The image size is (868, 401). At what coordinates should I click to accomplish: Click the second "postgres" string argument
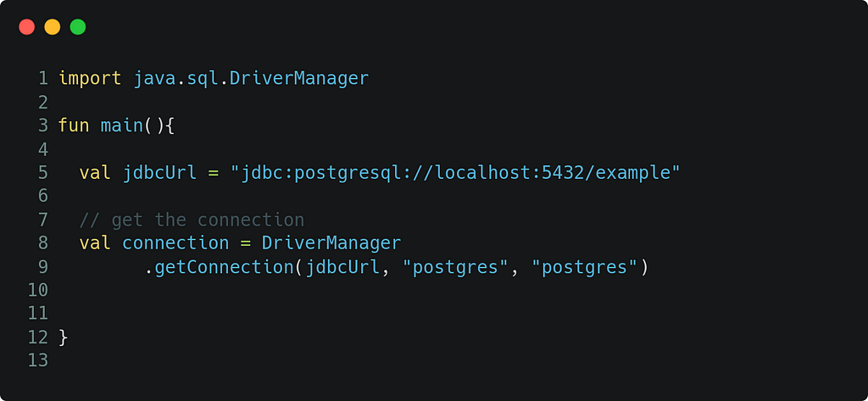[584, 268]
